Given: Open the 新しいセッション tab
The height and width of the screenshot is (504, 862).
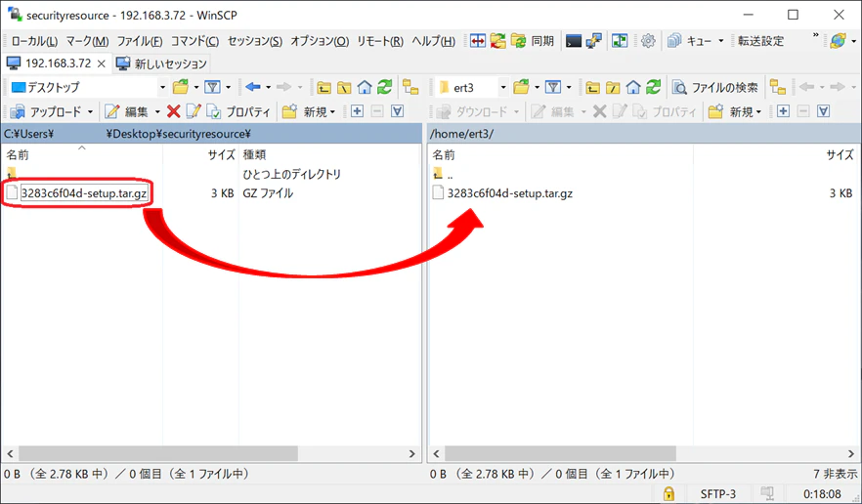Looking at the screenshot, I should 161,63.
